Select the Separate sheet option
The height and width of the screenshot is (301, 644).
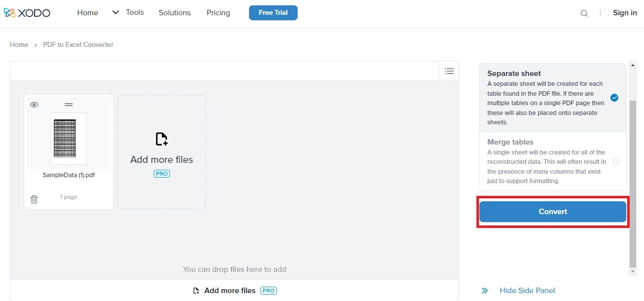point(614,98)
